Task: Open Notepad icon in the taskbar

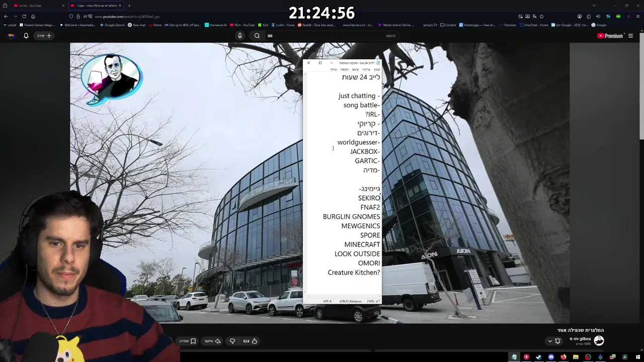Action: click(514, 357)
